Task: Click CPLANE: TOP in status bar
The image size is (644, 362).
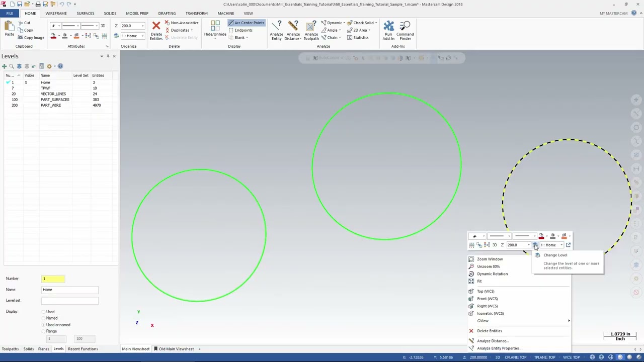Action: (515, 357)
